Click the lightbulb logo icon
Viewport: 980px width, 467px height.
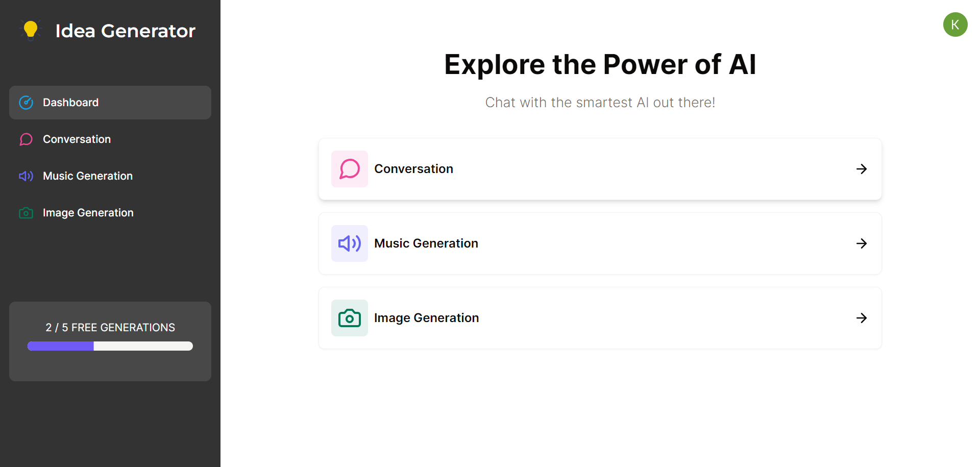[31, 30]
